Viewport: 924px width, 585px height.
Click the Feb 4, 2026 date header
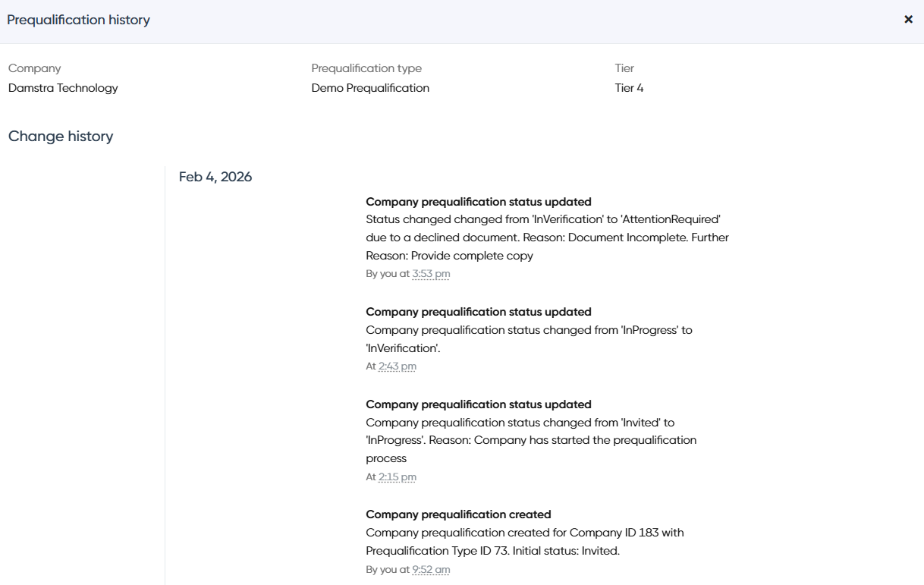tap(215, 177)
